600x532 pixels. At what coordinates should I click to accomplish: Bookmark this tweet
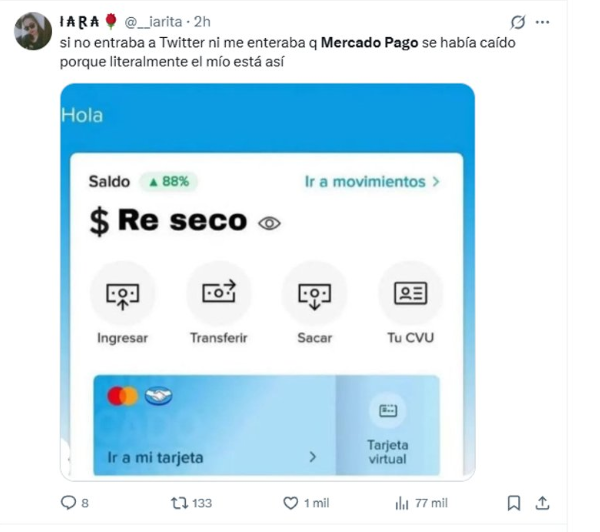[514, 503]
